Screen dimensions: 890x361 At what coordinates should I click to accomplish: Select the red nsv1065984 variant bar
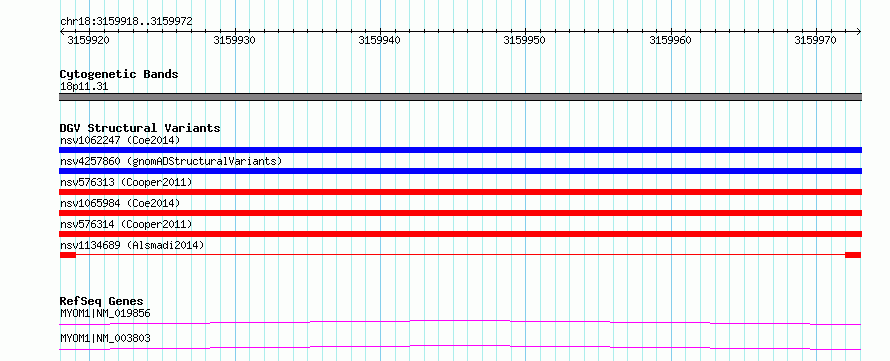[460, 213]
